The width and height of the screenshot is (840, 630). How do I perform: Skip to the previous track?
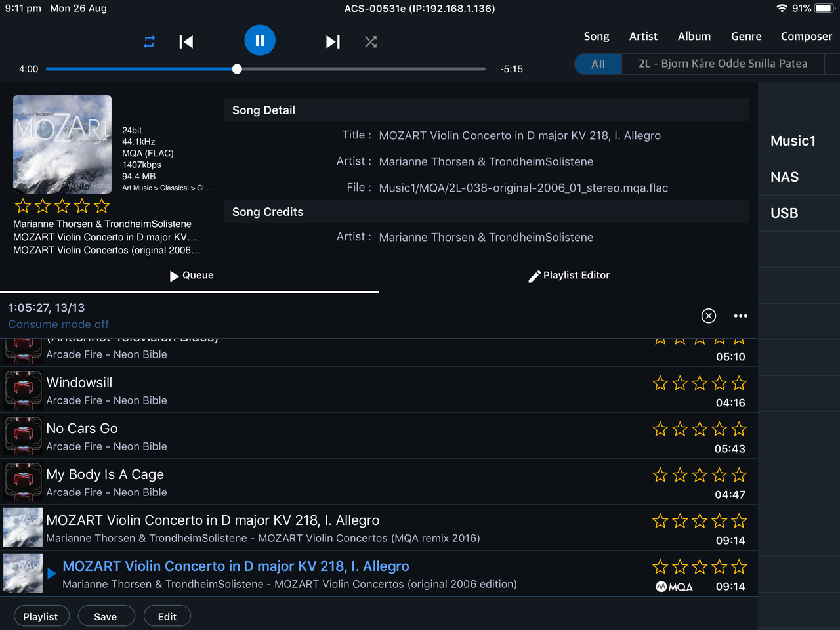tap(186, 42)
